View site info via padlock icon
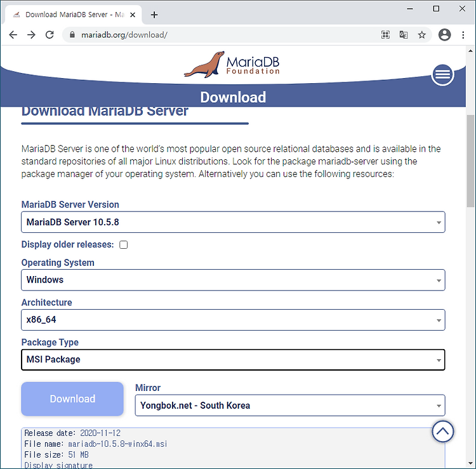 click(72, 35)
